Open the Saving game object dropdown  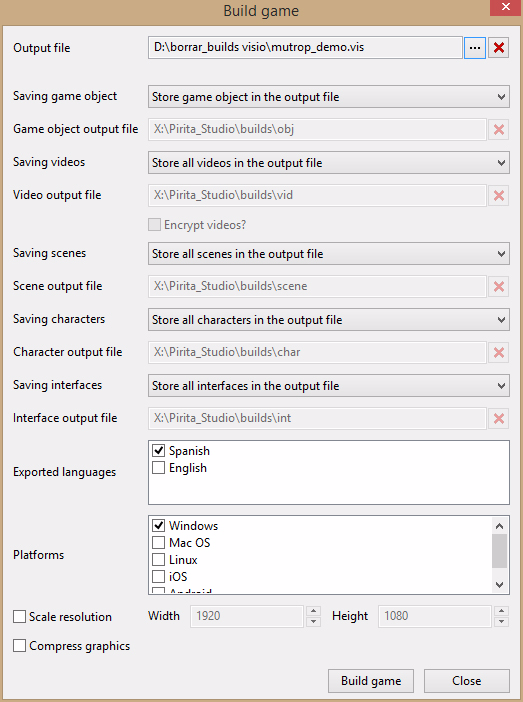329,97
